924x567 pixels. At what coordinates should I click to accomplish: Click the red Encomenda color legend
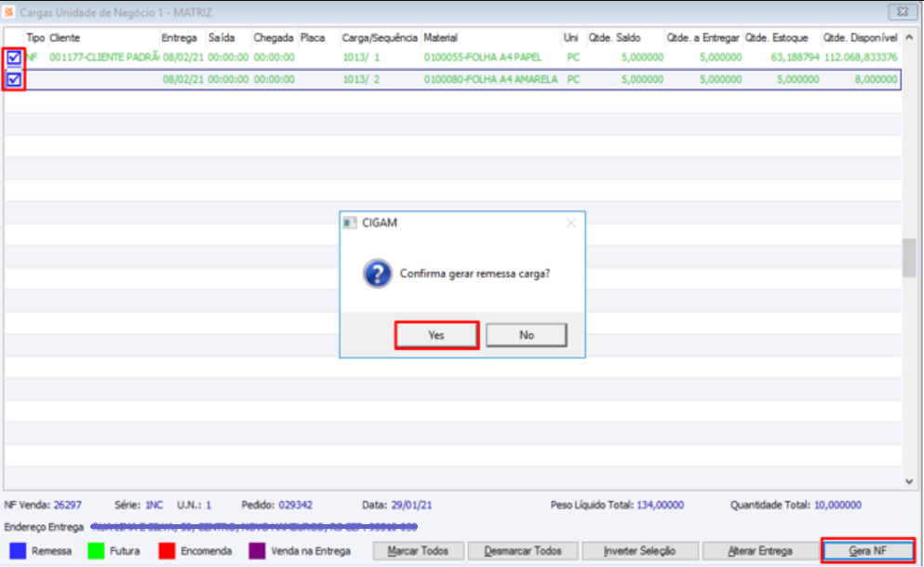point(167,551)
